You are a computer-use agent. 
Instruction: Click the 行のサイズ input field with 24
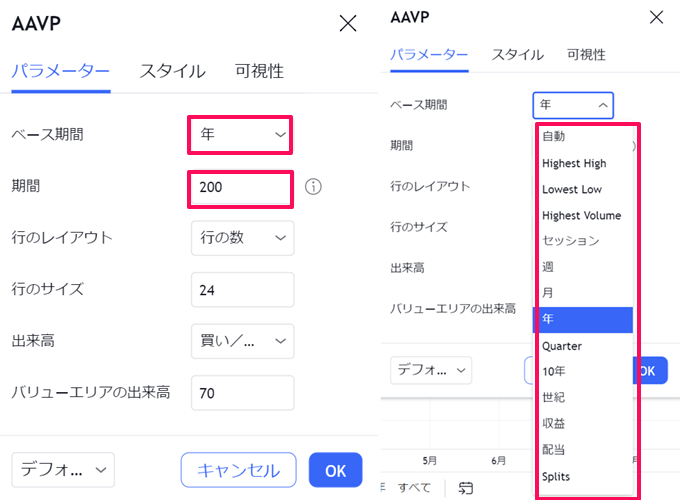(242, 290)
